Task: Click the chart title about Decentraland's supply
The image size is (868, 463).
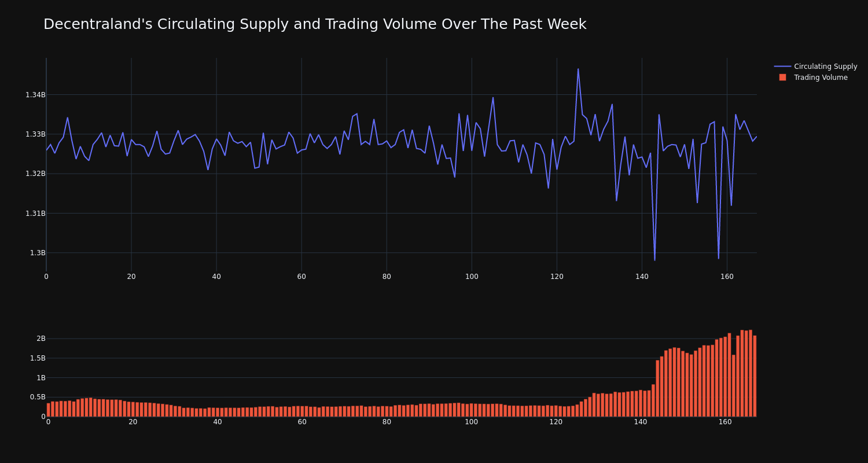Action: [x=315, y=24]
